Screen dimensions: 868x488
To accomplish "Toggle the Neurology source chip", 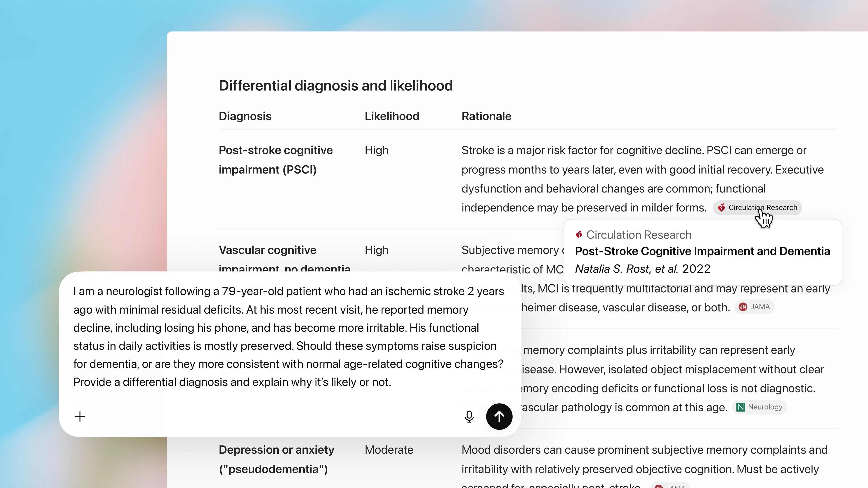I will pos(759,407).
